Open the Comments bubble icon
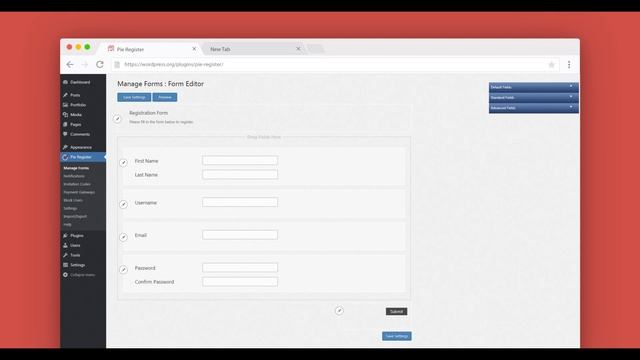This screenshot has width=640, height=360. point(65,134)
